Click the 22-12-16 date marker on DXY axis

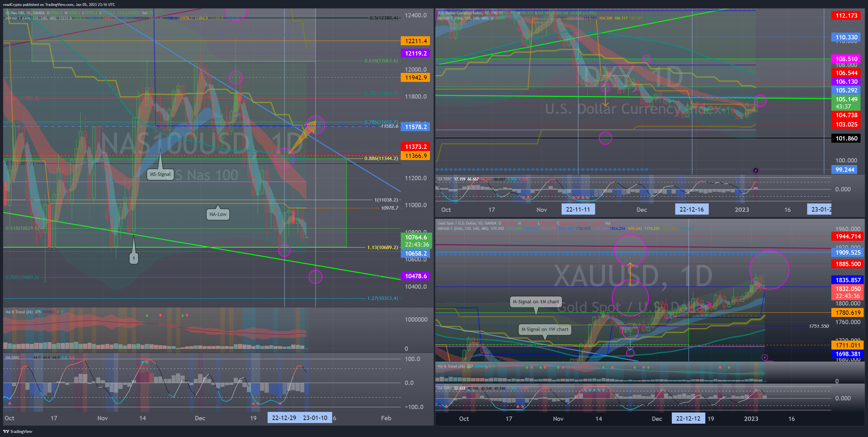coord(691,209)
